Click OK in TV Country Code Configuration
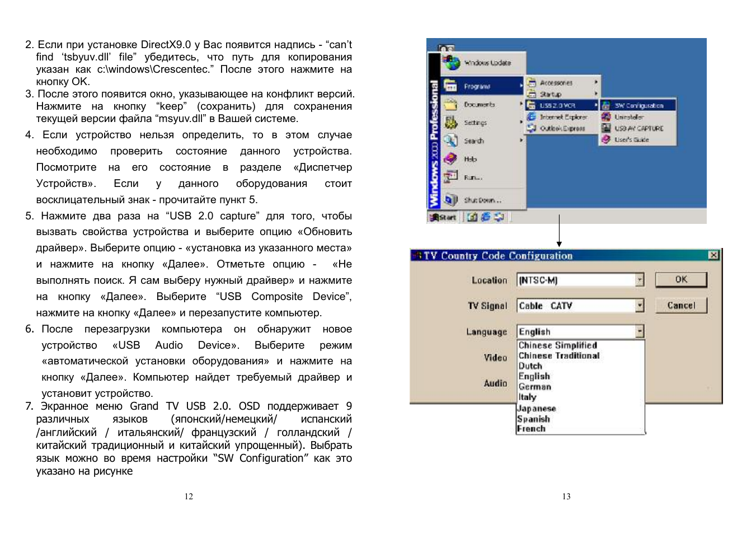 pyautogui.click(x=681, y=279)
